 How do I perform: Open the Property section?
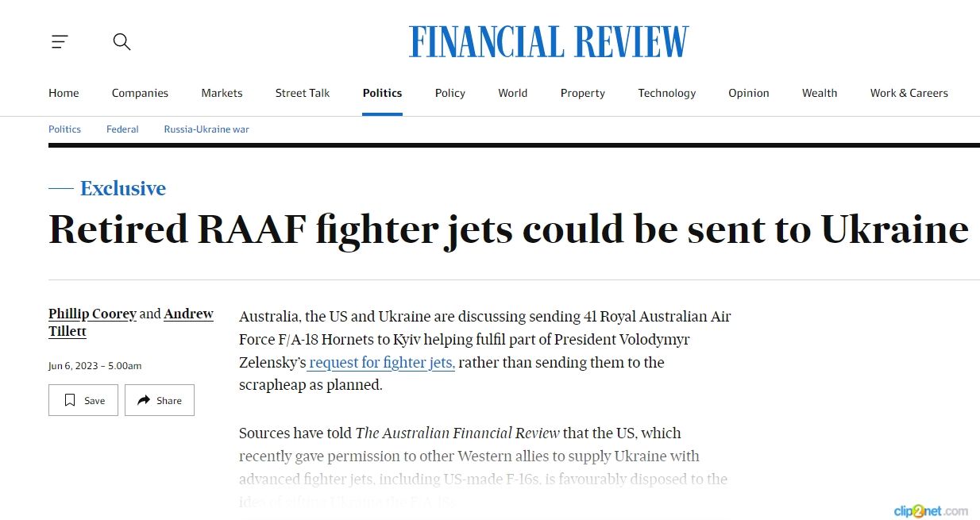point(583,93)
